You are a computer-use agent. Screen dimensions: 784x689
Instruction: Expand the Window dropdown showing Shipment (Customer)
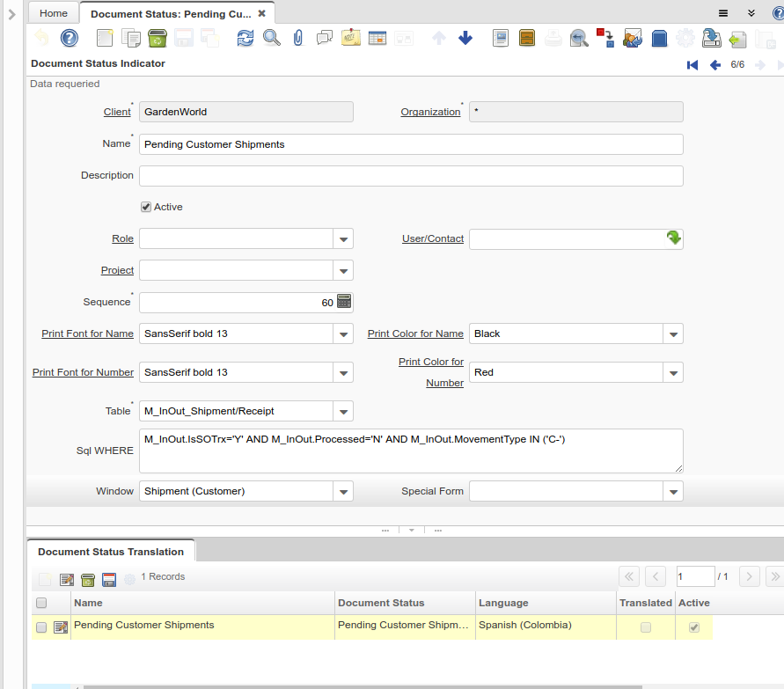pos(343,491)
